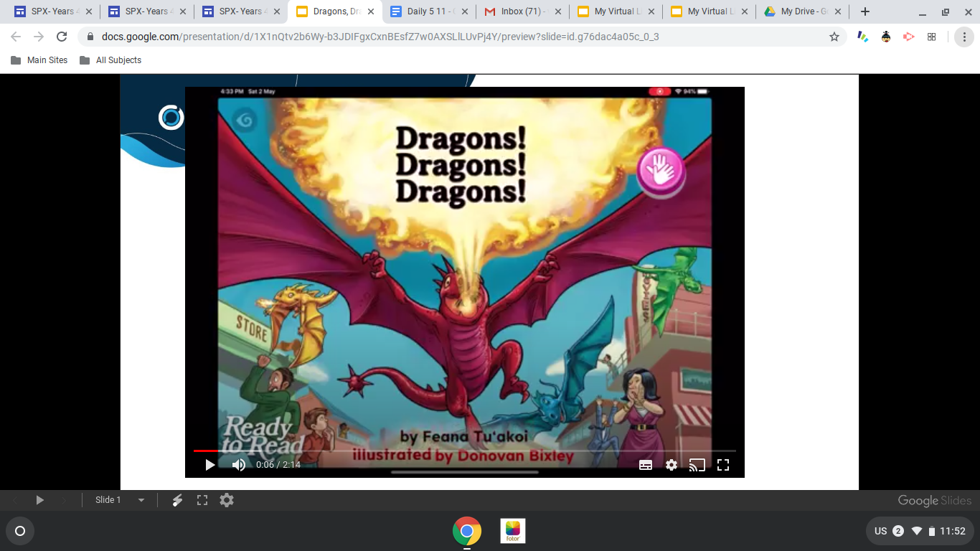Toggle video subtitles/closed captions
This screenshot has width=980, height=551.
click(646, 465)
